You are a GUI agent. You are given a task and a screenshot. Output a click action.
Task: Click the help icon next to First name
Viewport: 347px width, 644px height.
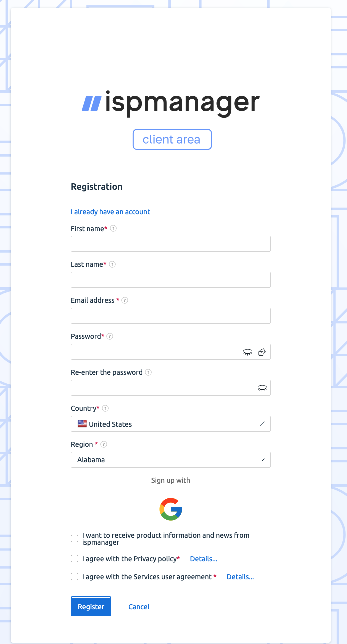(x=114, y=229)
